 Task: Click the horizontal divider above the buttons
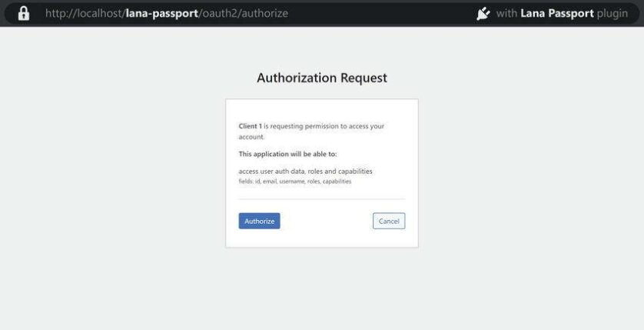tap(322, 199)
